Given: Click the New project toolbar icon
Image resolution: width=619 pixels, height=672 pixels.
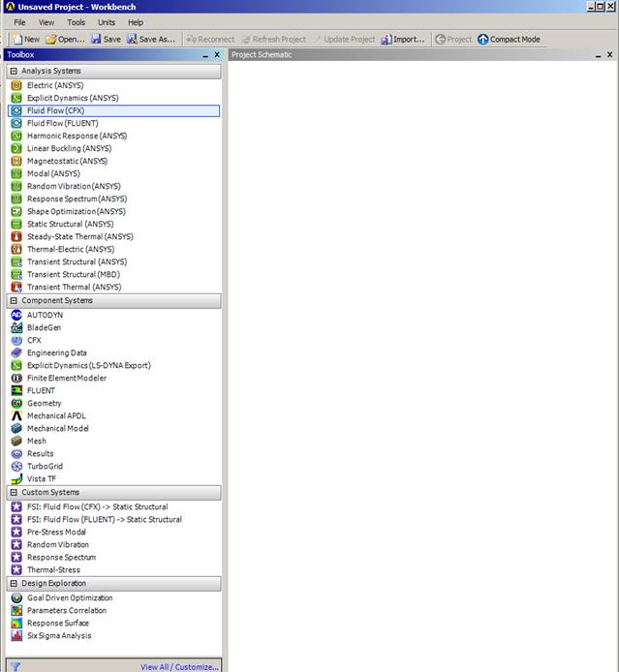Looking at the screenshot, I should tap(16, 40).
